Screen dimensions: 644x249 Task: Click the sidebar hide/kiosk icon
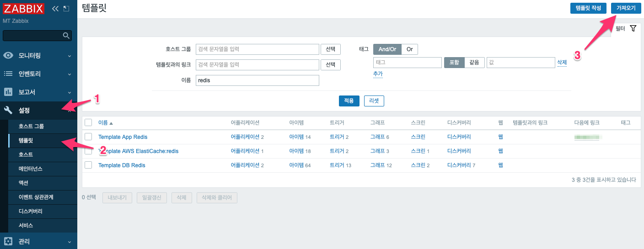(x=66, y=8)
